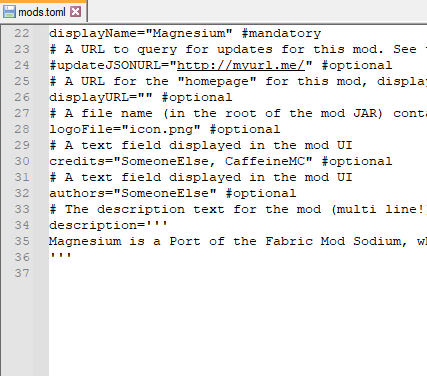Close the mods.toml tab

[76, 12]
